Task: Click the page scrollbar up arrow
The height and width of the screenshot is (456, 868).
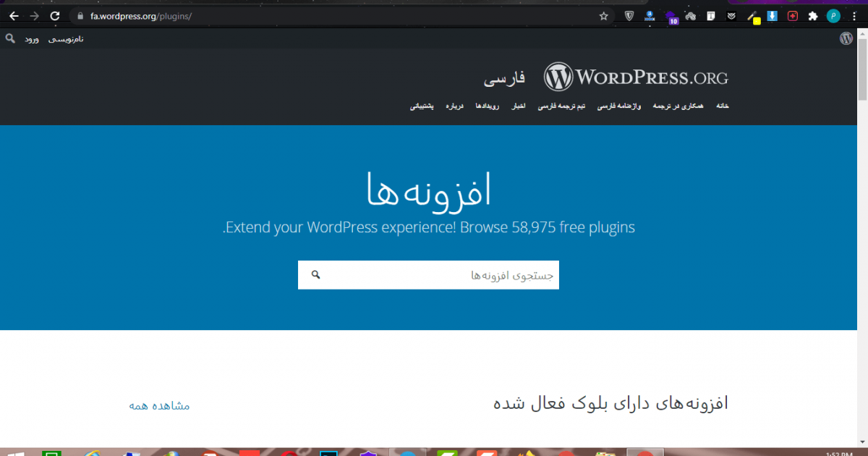Action: click(861, 33)
